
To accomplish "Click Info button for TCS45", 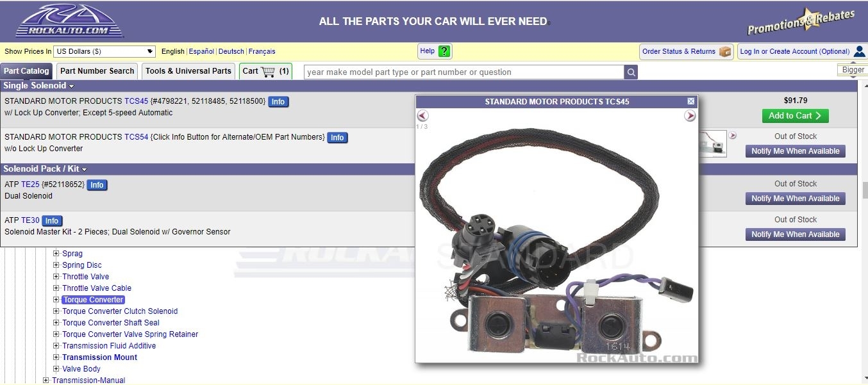I will 278,101.
